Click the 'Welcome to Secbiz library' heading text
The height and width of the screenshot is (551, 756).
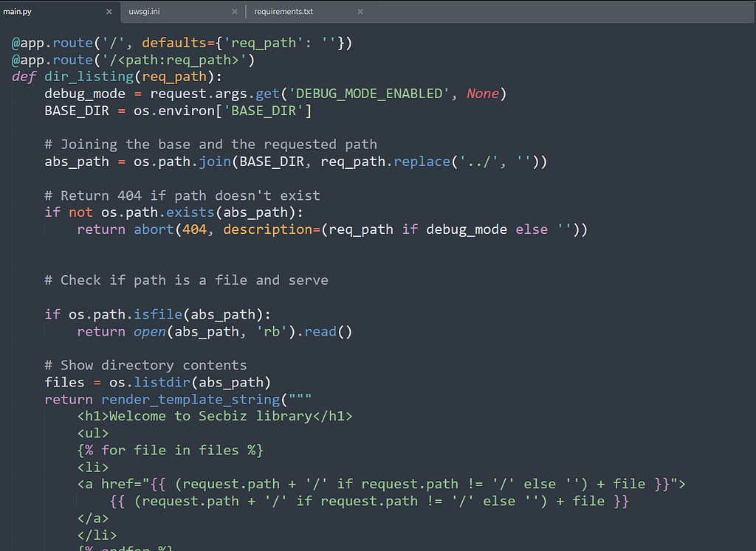coord(211,416)
